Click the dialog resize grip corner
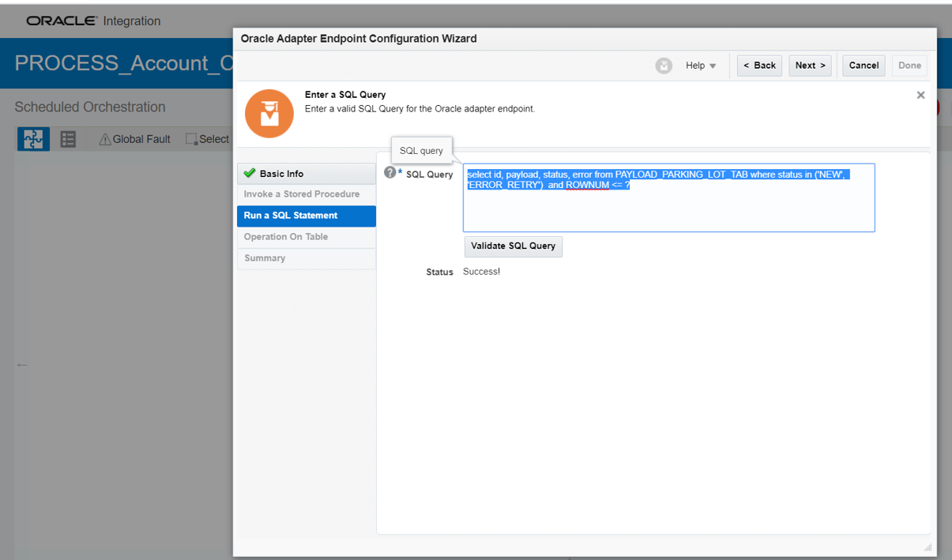Image resolution: width=952 pixels, height=560 pixels. click(928, 547)
